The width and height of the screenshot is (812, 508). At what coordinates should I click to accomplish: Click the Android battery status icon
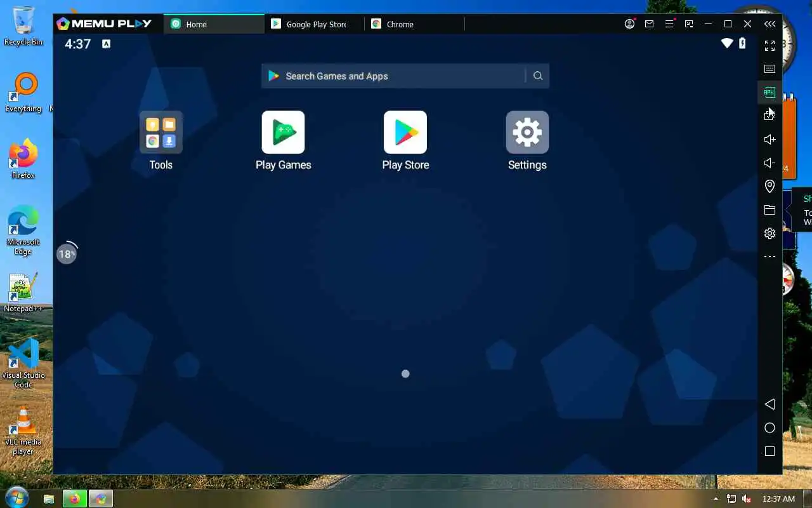tap(743, 43)
